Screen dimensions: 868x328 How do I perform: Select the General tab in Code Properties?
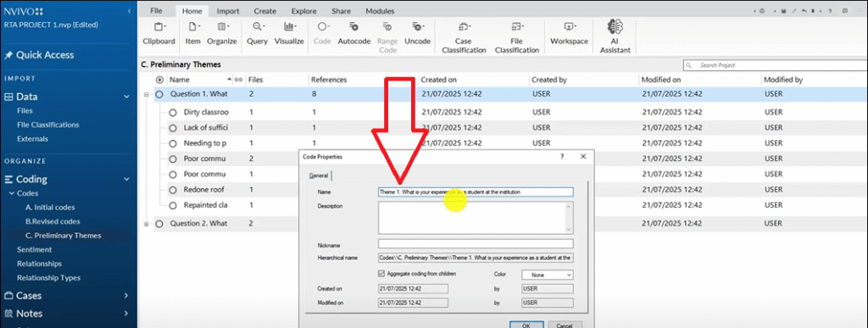click(319, 176)
